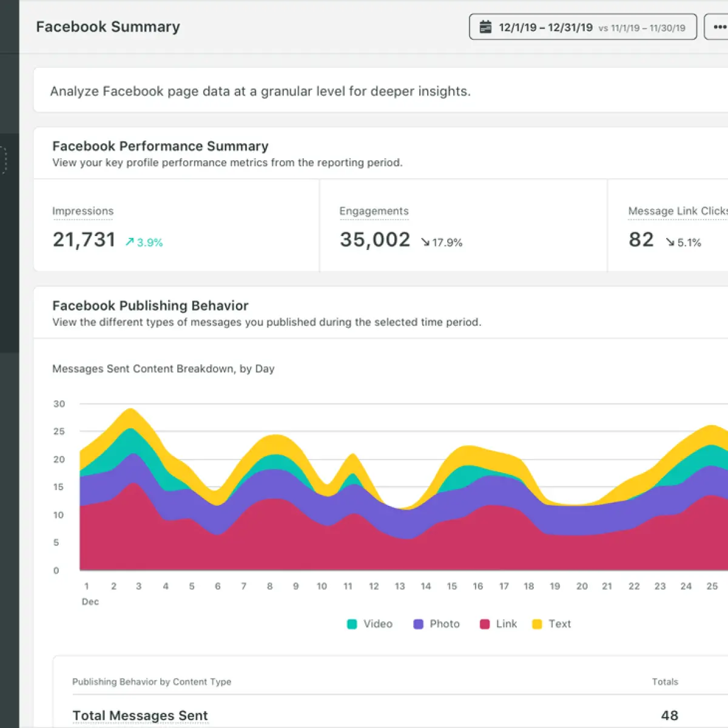Click the Facebook Summary page title
The width and height of the screenshot is (728, 728).
108,27
